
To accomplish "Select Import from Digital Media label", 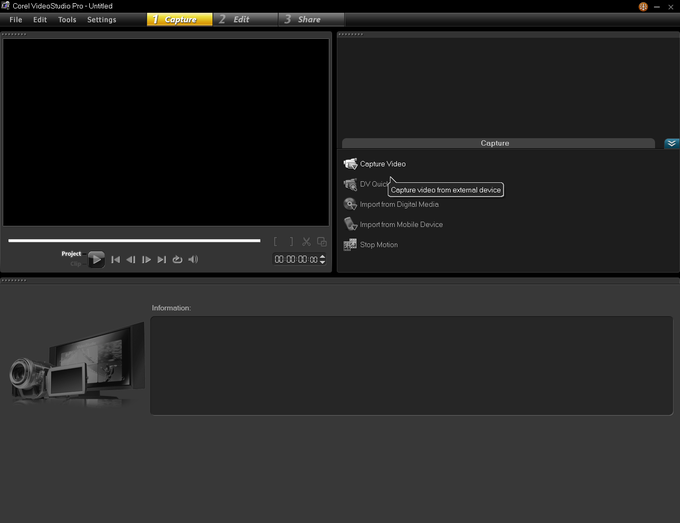I will click(x=399, y=204).
